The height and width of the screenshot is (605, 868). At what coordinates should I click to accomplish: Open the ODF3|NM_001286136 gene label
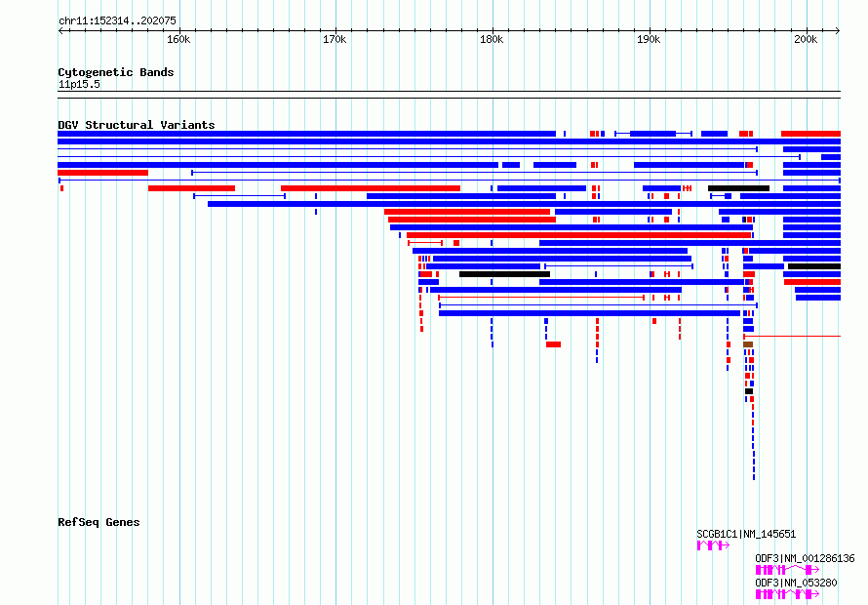(x=805, y=558)
